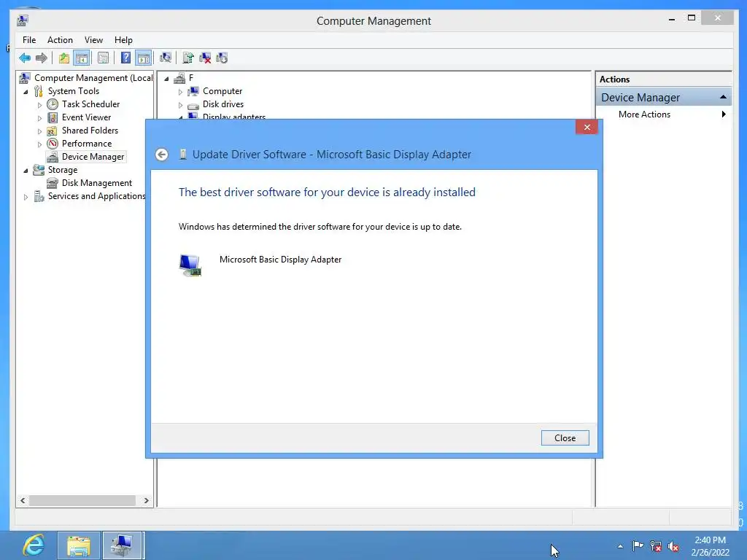Expand the Task Scheduler node arrow
This screenshot has width=747, height=560.
(x=39, y=105)
